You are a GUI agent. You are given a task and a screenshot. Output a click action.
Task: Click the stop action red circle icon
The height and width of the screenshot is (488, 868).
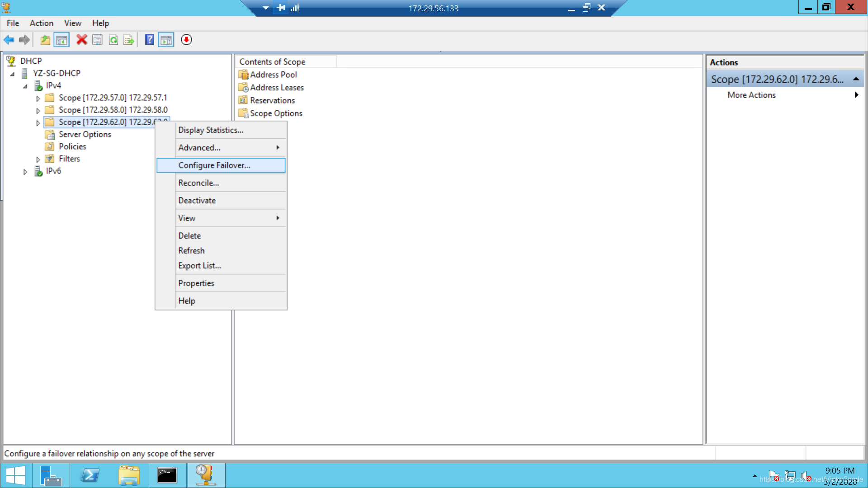click(187, 39)
